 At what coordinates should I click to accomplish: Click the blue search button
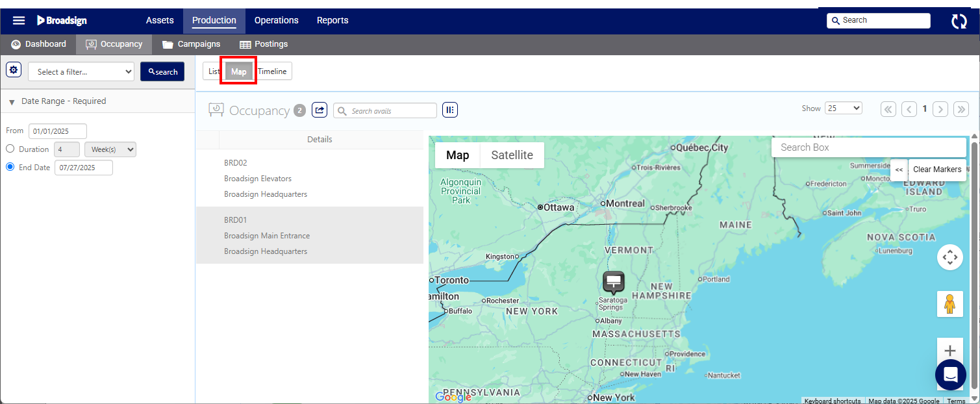[162, 71]
